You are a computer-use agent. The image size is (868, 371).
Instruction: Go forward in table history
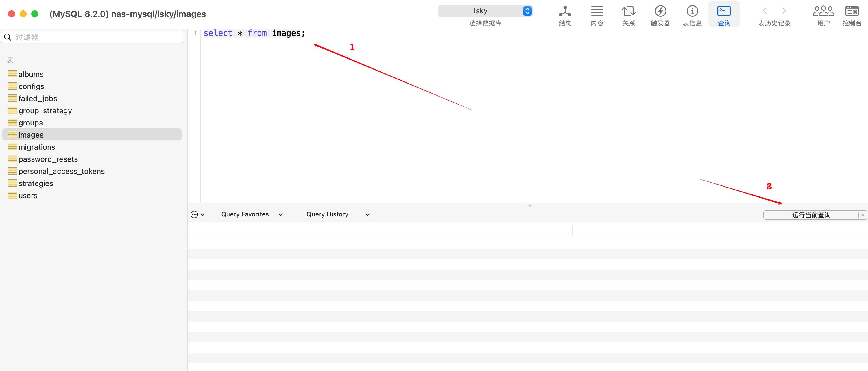pyautogui.click(x=784, y=11)
